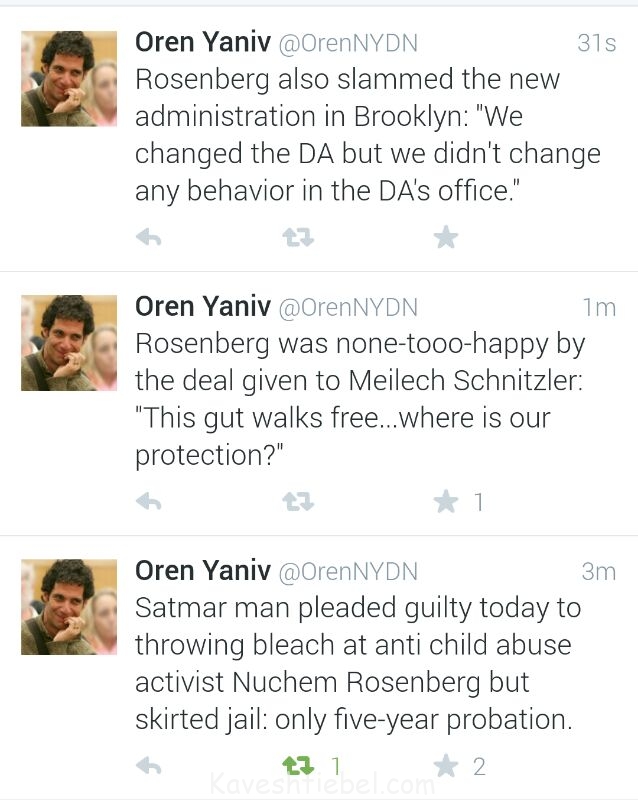Retweet the Brooklyn DA administration tweet
The width and height of the screenshot is (638, 800).
point(298,237)
